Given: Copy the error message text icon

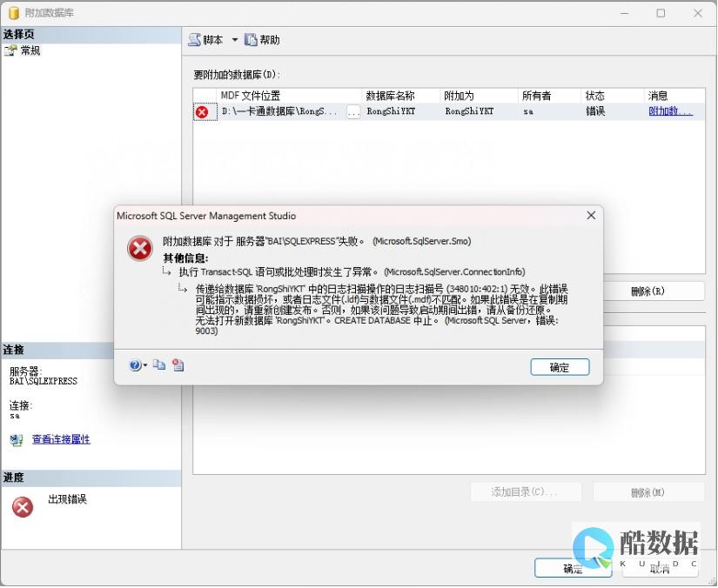Looking at the screenshot, I should pyautogui.click(x=159, y=364).
